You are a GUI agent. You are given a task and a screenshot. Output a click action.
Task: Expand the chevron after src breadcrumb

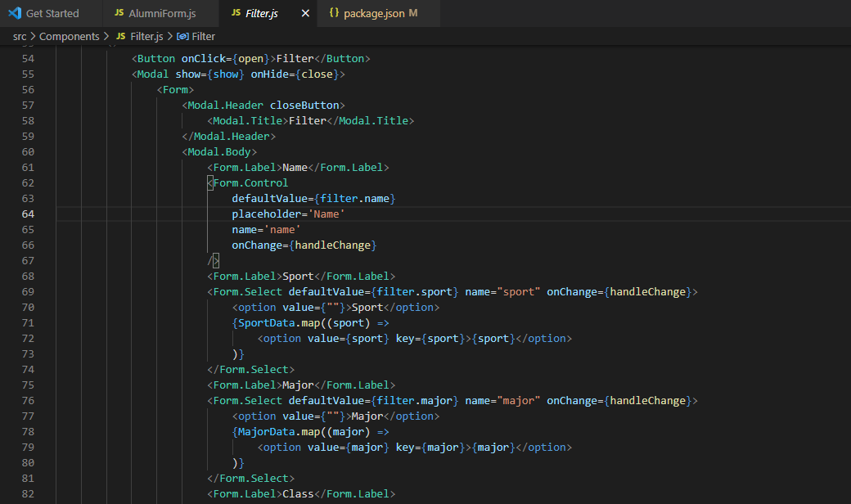[x=33, y=36]
